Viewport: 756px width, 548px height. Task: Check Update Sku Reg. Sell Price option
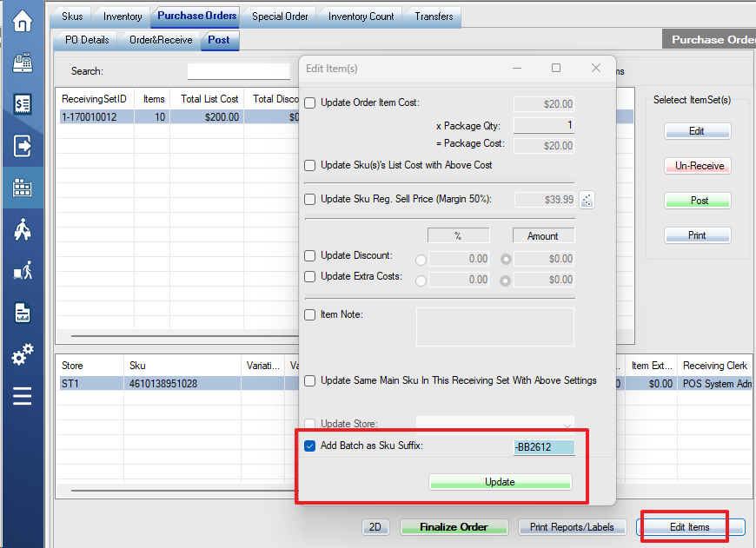(310, 200)
